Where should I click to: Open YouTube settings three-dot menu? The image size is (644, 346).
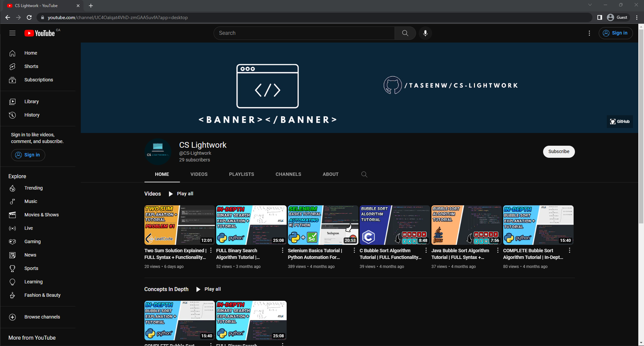589,33
